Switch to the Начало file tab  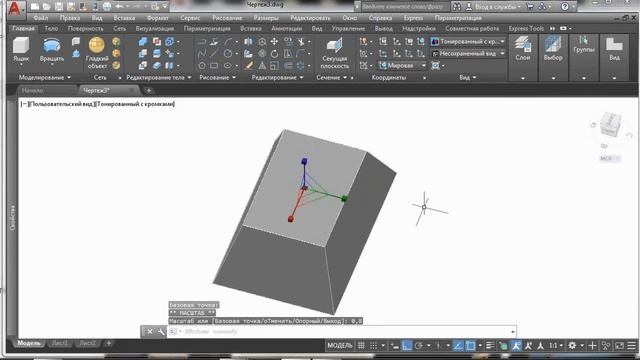coord(33,90)
